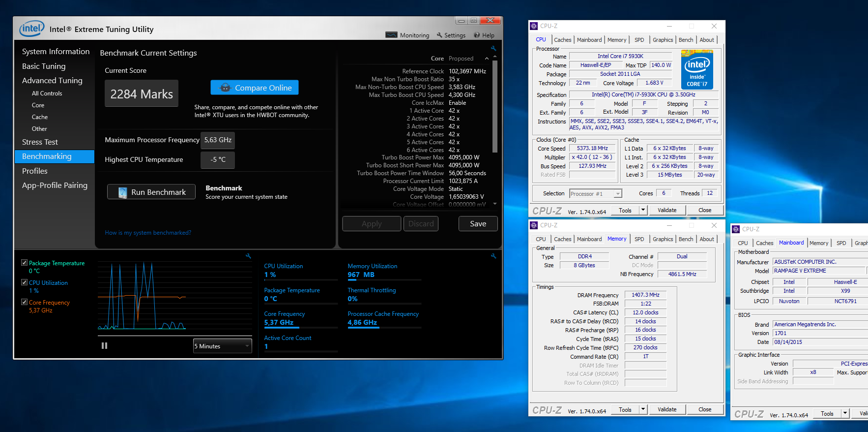Select Core under Advanced Tuning
868x432 pixels.
(x=38, y=105)
